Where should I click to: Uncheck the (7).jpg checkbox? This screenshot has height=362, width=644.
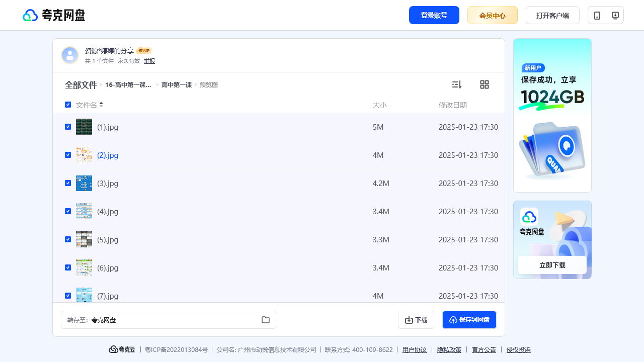pos(68,296)
